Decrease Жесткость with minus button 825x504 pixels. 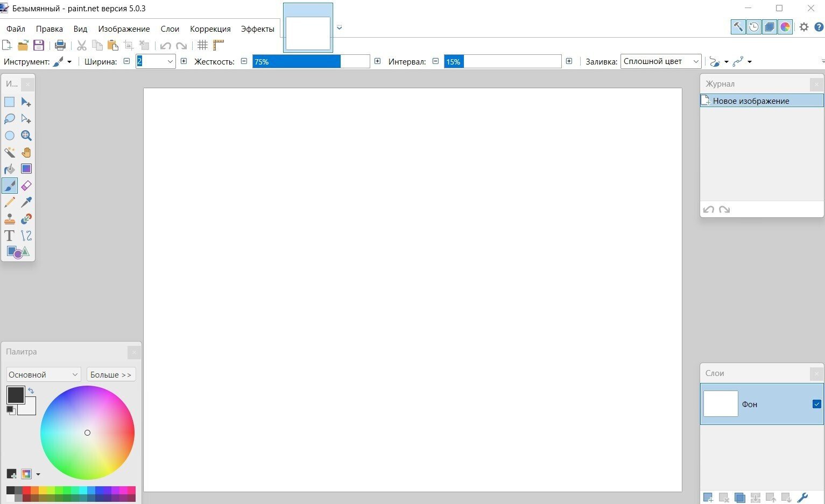pyautogui.click(x=244, y=61)
